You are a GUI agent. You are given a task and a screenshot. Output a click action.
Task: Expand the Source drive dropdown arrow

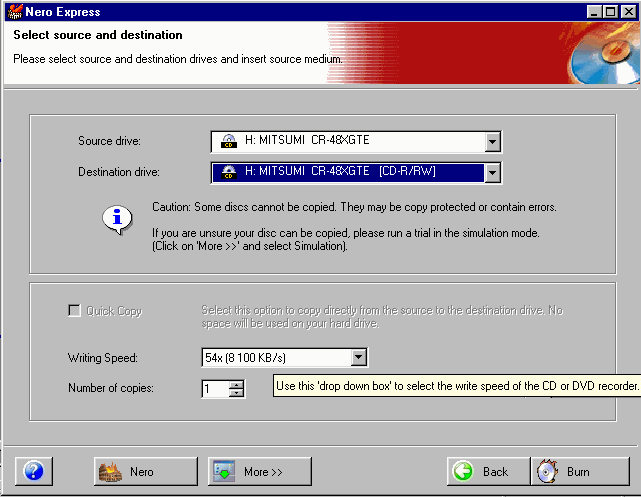(x=492, y=141)
